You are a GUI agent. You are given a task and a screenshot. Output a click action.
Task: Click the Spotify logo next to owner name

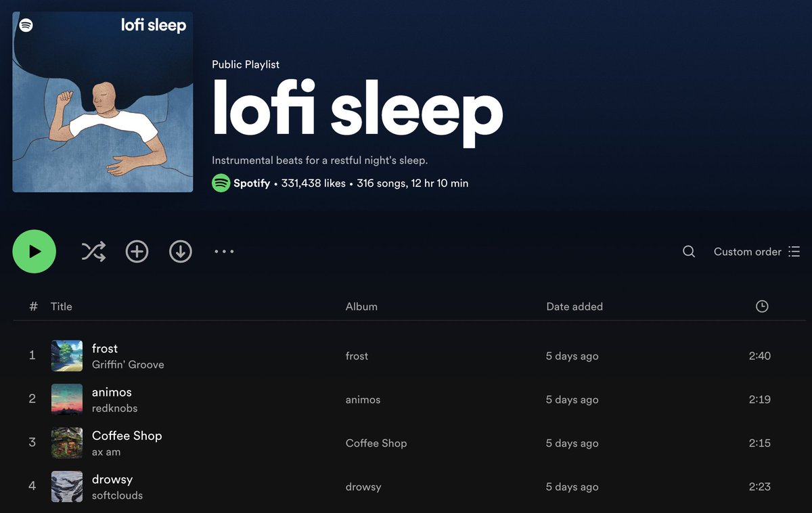[x=221, y=183]
